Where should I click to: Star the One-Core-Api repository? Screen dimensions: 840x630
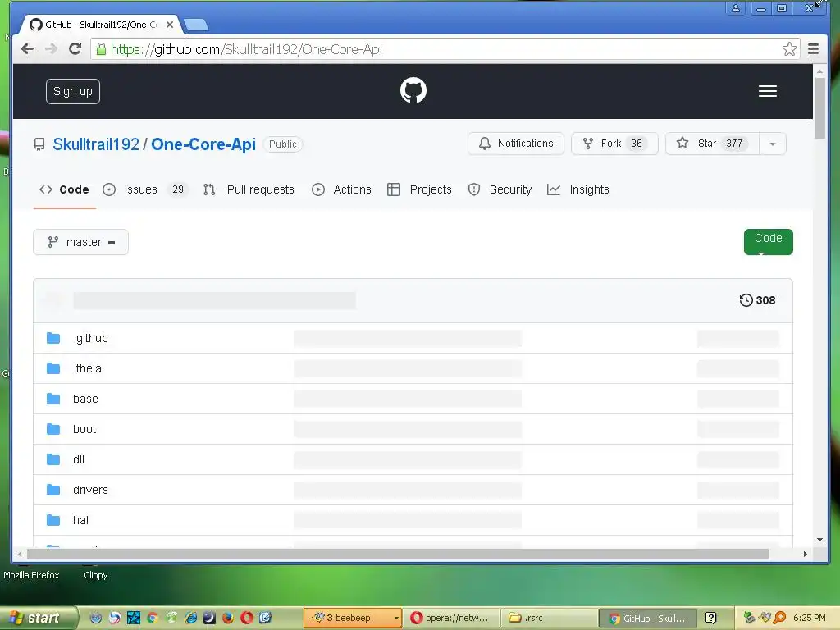pyautogui.click(x=713, y=144)
